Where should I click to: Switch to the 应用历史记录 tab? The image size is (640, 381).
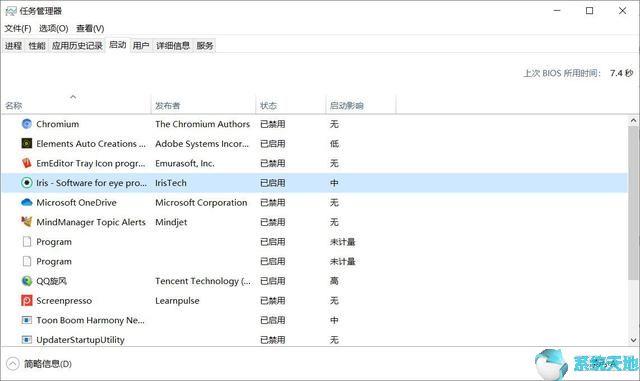[77, 45]
